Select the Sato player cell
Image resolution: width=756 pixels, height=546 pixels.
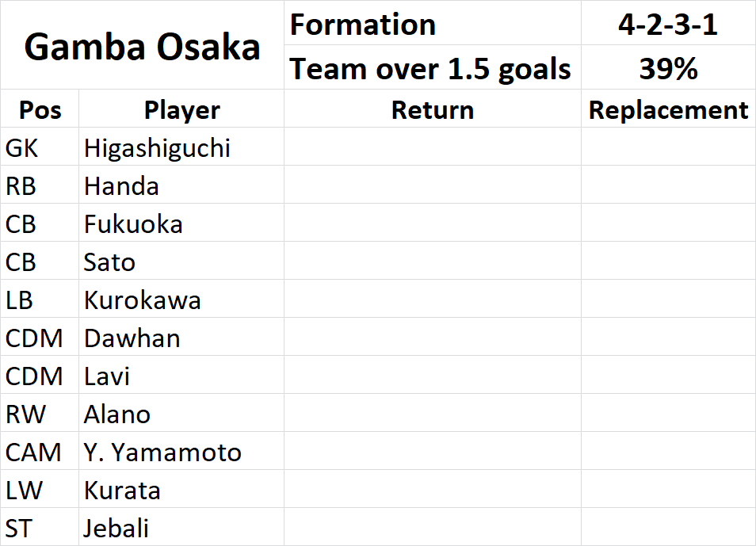181,261
